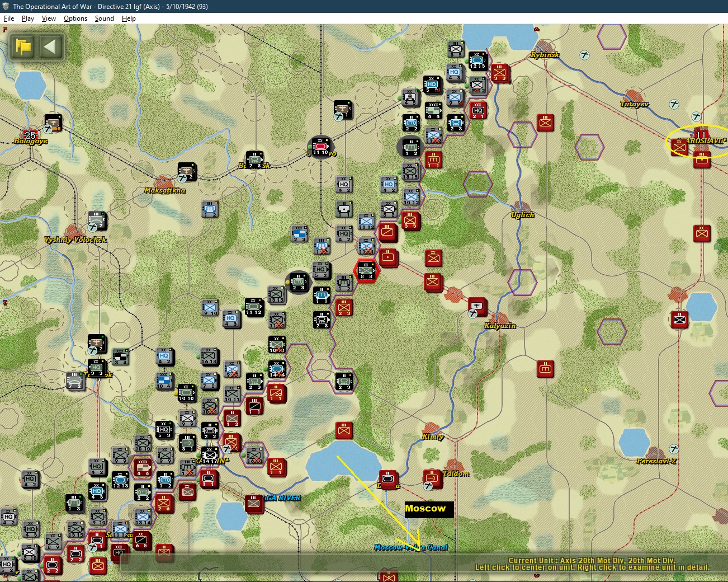Viewport: 728px width, 582px height.
Task: Select the Soviet unit left of Taldom
Action: click(x=432, y=479)
